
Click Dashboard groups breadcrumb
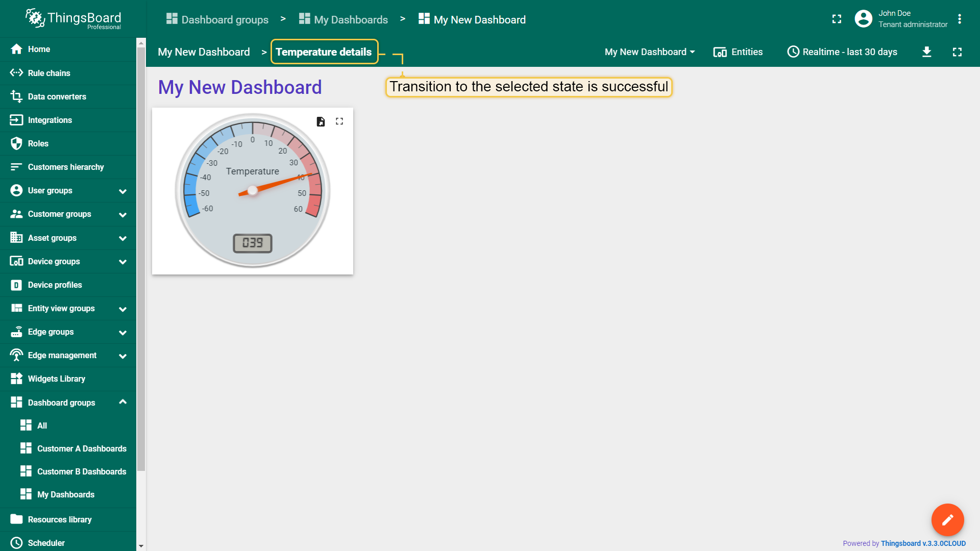click(217, 19)
